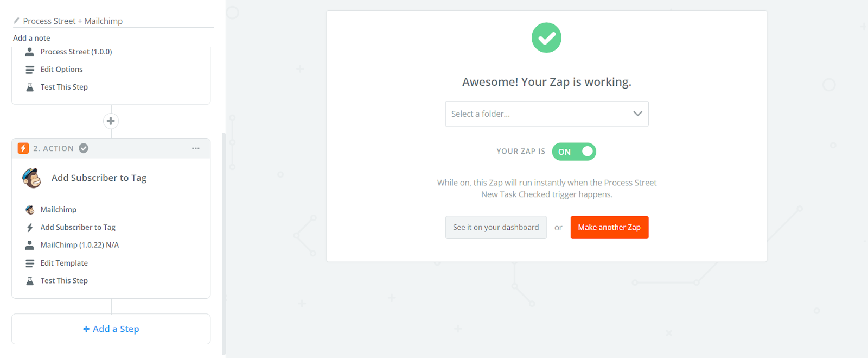Click the person icon beside Process Street (1.0.0)
Viewport: 868px width, 358px height.
click(x=29, y=51)
